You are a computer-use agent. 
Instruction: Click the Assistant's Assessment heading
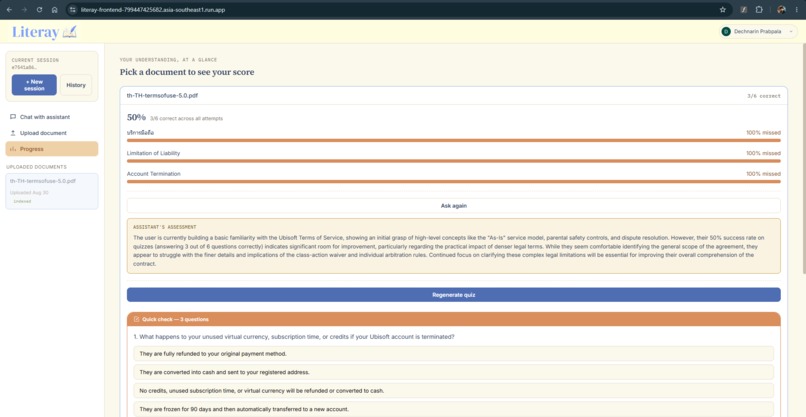(164, 227)
